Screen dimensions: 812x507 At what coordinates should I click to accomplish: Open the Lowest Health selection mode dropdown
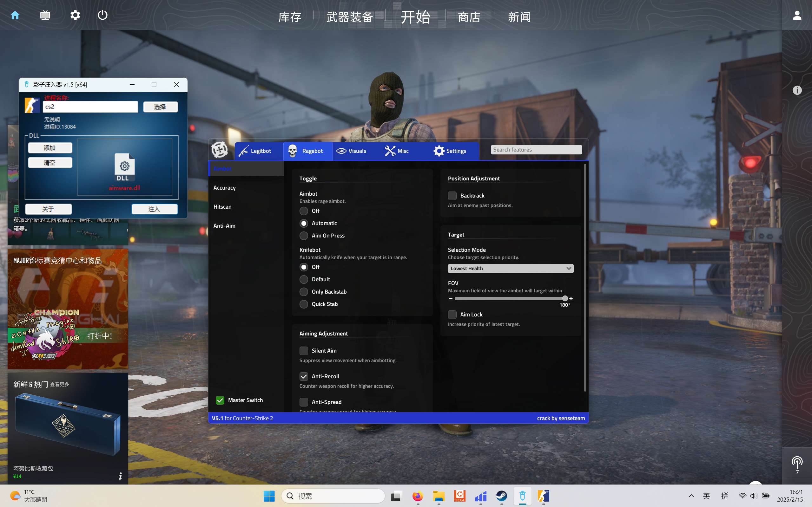(x=510, y=269)
